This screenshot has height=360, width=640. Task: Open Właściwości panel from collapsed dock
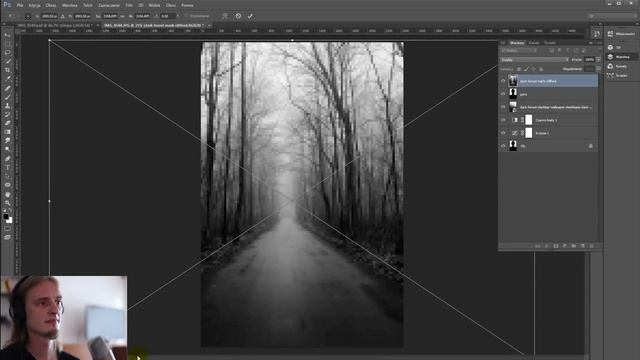click(x=621, y=34)
